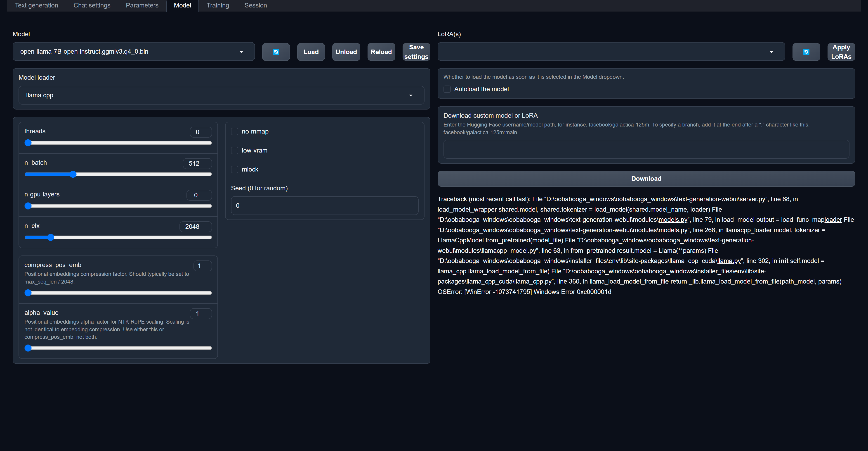Go to the Session tab
The height and width of the screenshot is (451, 868).
pos(255,5)
